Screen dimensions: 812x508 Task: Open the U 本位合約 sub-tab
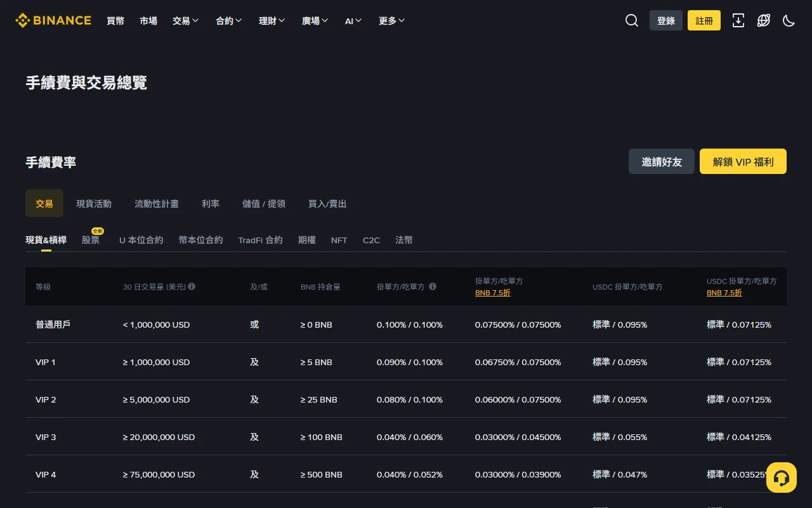(x=141, y=240)
